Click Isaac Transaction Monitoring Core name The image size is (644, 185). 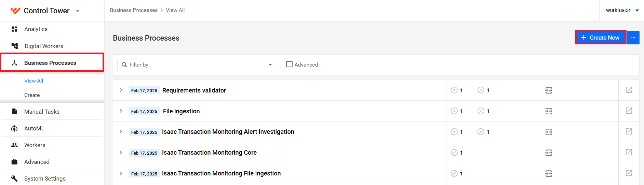[x=209, y=153]
